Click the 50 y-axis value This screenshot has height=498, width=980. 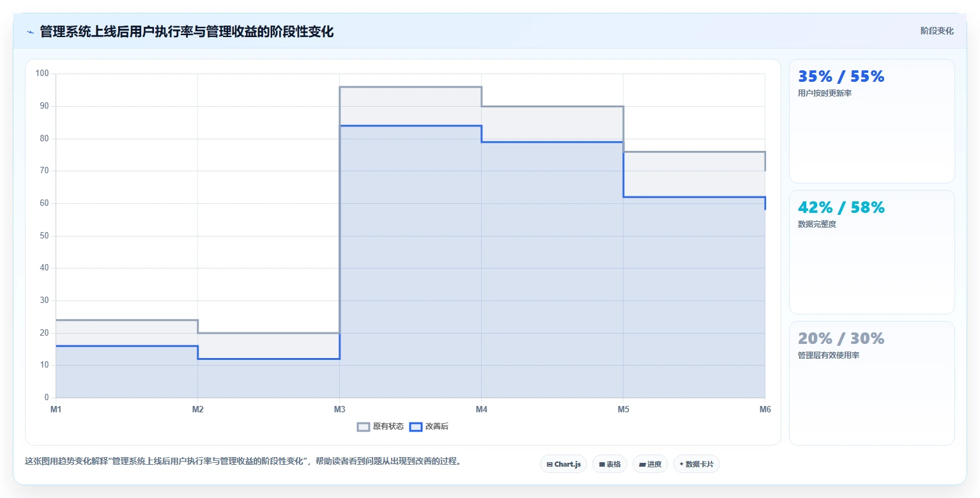click(x=45, y=236)
